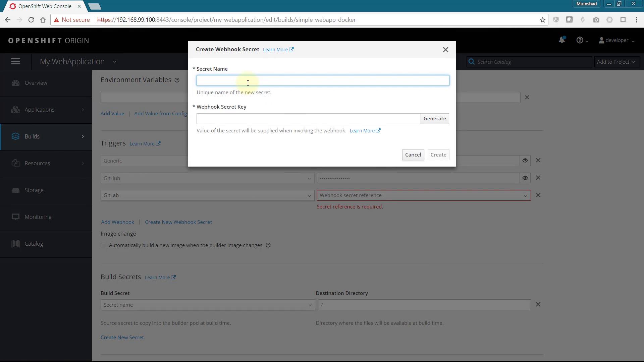Open Build Secrets Learn More link
644x362 pixels.
click(x=160, y=278)
